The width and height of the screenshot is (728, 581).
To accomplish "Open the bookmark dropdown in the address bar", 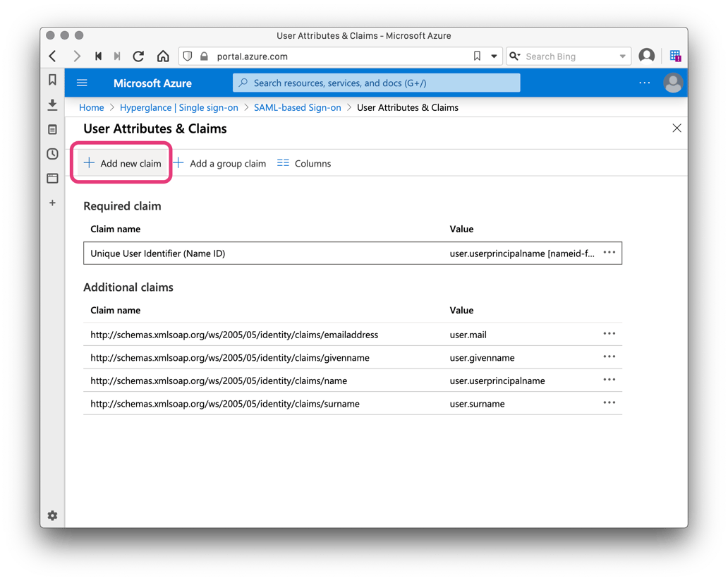I will (x=493, y=56).
